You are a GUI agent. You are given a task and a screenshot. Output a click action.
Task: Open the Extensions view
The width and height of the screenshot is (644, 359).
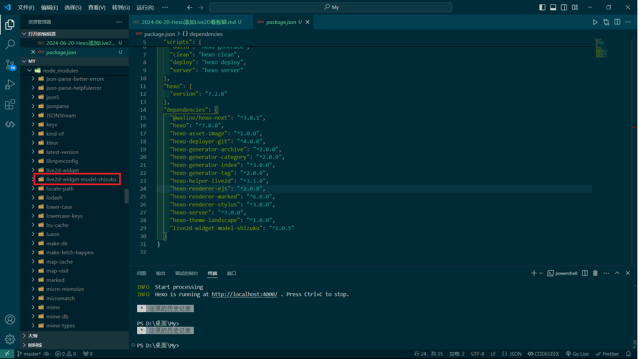point(10,104)
